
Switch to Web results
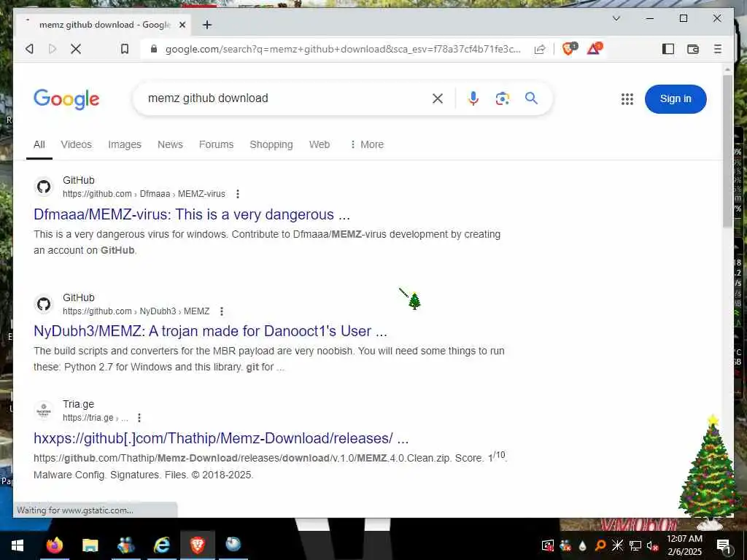320,144
